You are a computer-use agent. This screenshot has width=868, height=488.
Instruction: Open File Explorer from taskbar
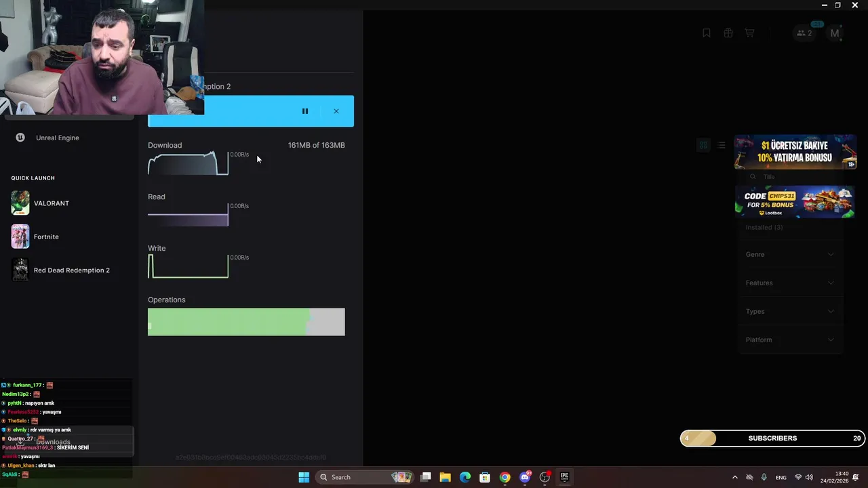(446, 477)
